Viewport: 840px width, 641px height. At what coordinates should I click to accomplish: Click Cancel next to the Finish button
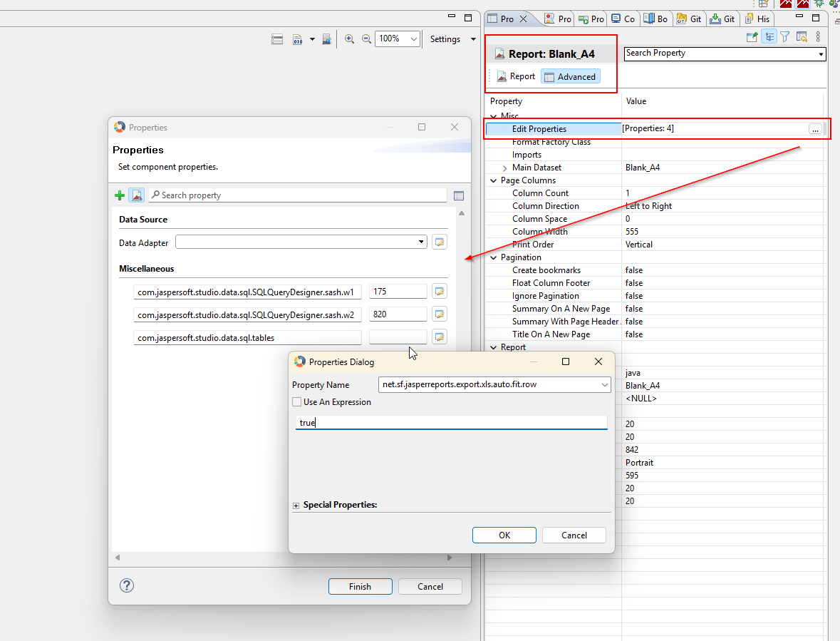point(430,586)
